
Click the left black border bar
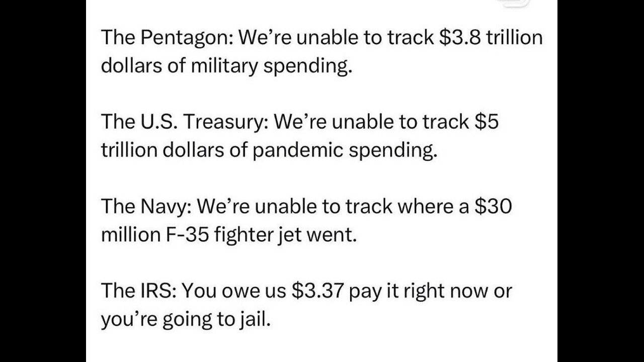tap(43, 181)
